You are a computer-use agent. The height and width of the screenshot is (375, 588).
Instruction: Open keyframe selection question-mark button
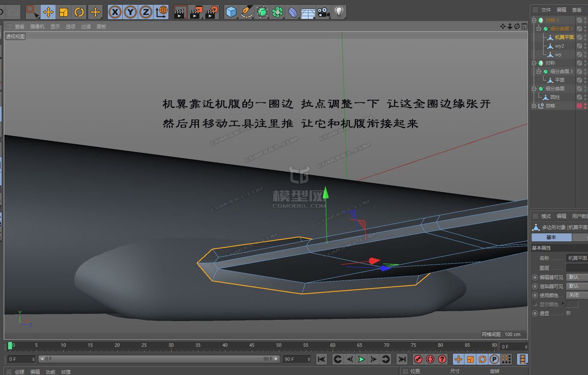tap(442, 359)
